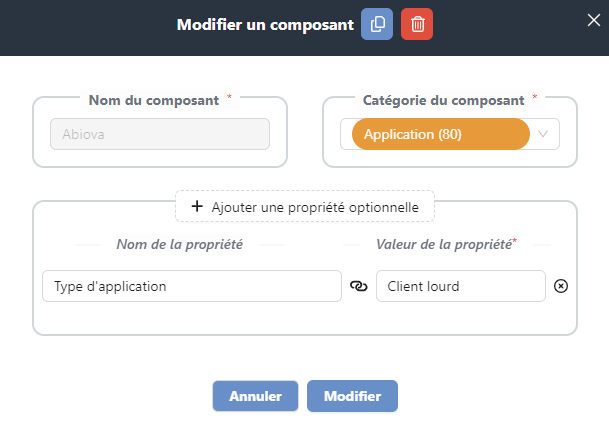The width and height of the screenshot is (609, 422).
Task: Click the Modifier un composant title
Action: click(264, 25)
